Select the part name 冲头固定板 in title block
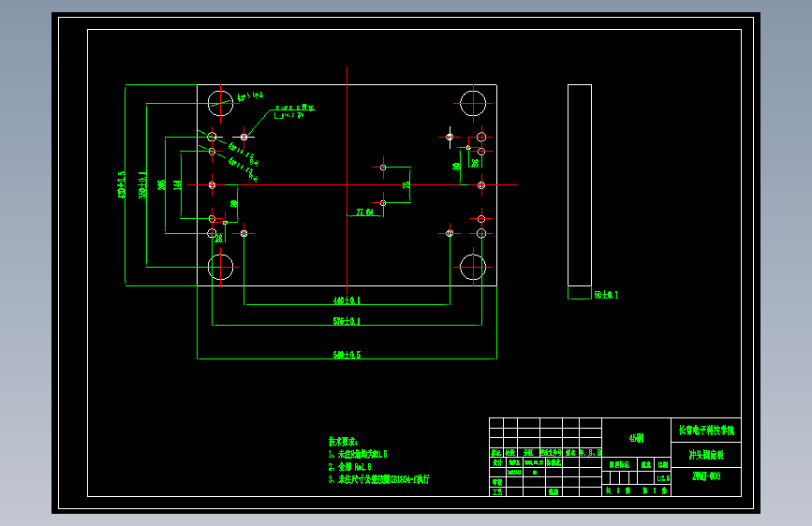 click(x=706, y=455)
